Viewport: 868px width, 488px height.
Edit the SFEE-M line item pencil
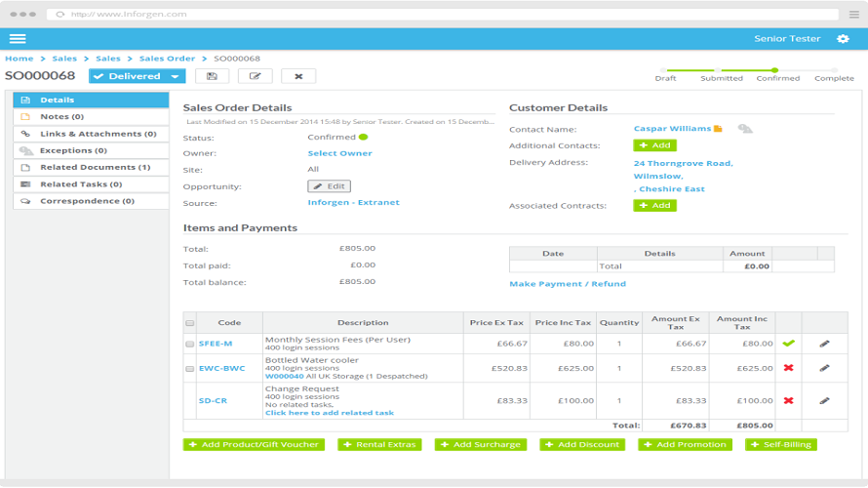(824, 344)
